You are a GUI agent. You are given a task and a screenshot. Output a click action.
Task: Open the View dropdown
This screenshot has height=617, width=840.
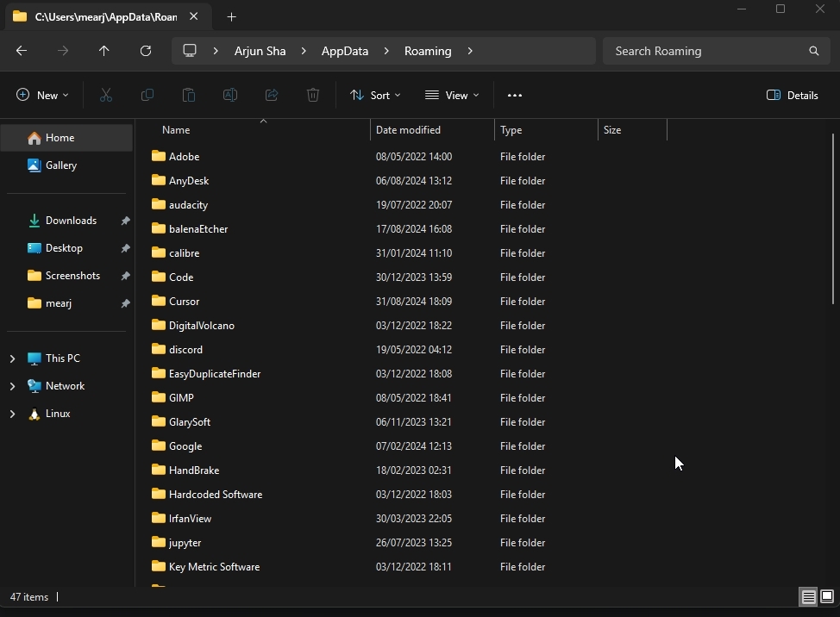pos(451,95)
